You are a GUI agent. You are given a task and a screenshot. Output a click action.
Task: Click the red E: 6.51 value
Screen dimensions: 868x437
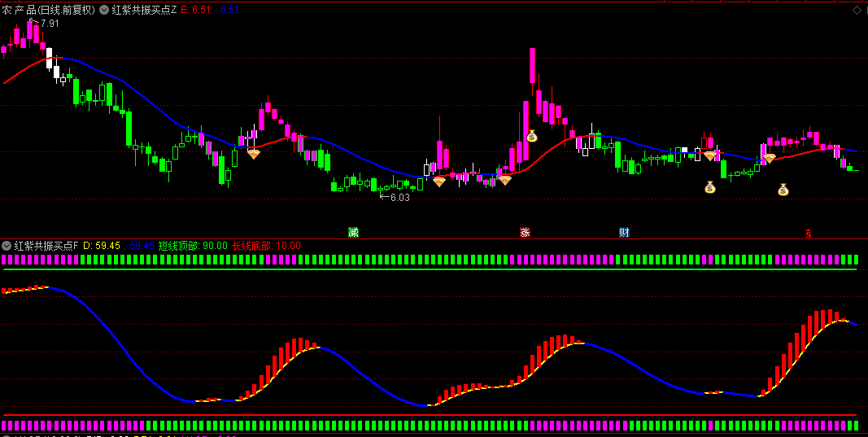(x=196, y=10)
